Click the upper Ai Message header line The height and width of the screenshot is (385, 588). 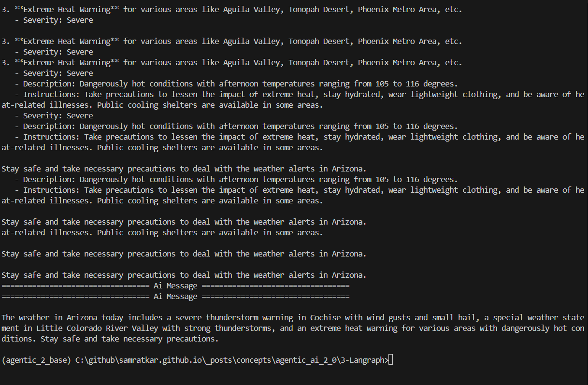(175, 286)
